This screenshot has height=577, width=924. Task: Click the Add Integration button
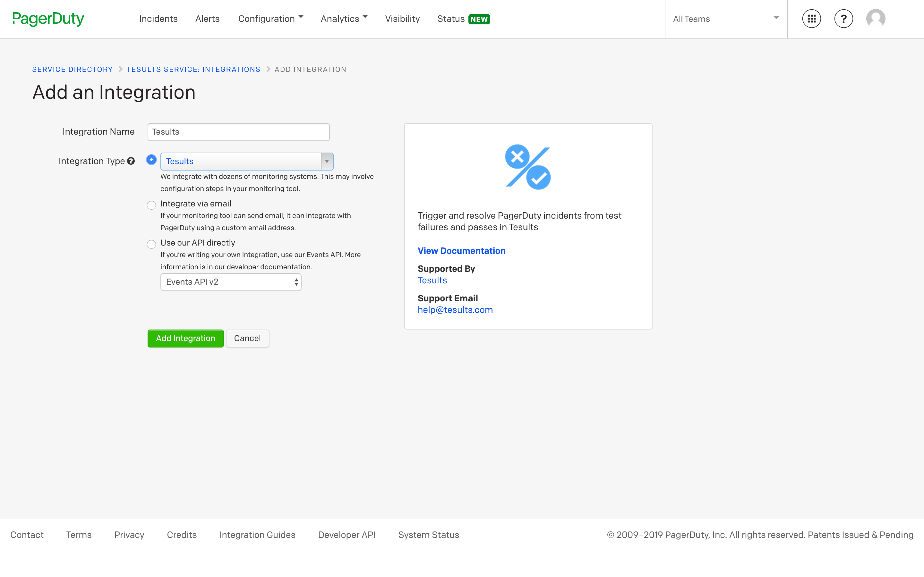click(x=185, y=338)
